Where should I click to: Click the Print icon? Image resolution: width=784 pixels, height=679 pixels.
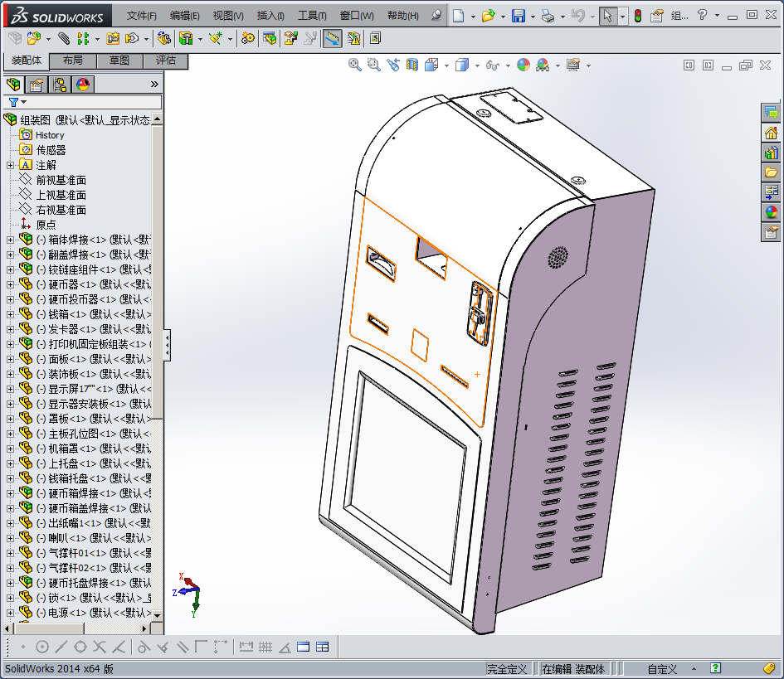click(x=548, y=16)
